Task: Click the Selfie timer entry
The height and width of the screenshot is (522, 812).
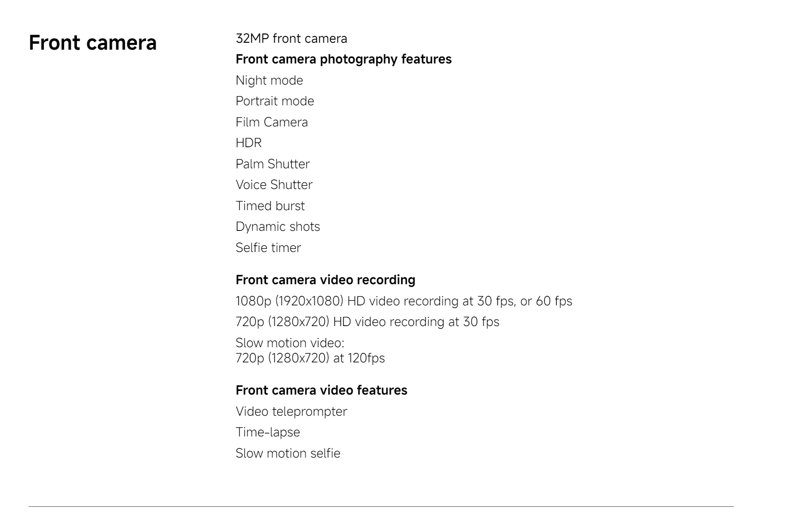Action: pos(268,248)
